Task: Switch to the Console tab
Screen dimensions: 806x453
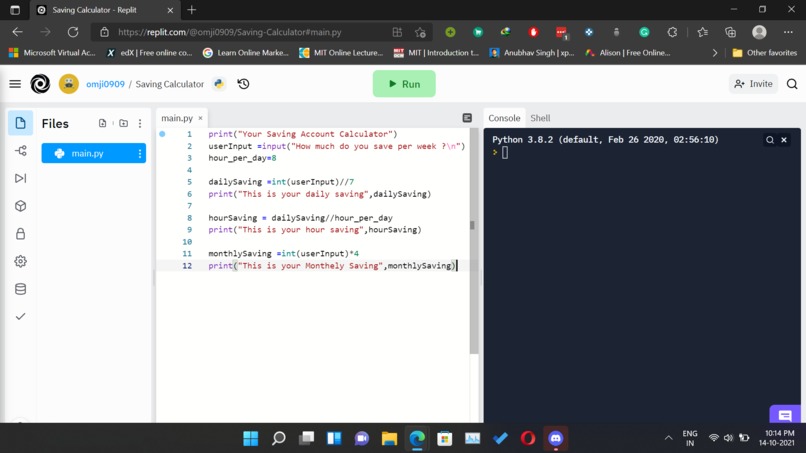Action: click(x=504, y=118)
